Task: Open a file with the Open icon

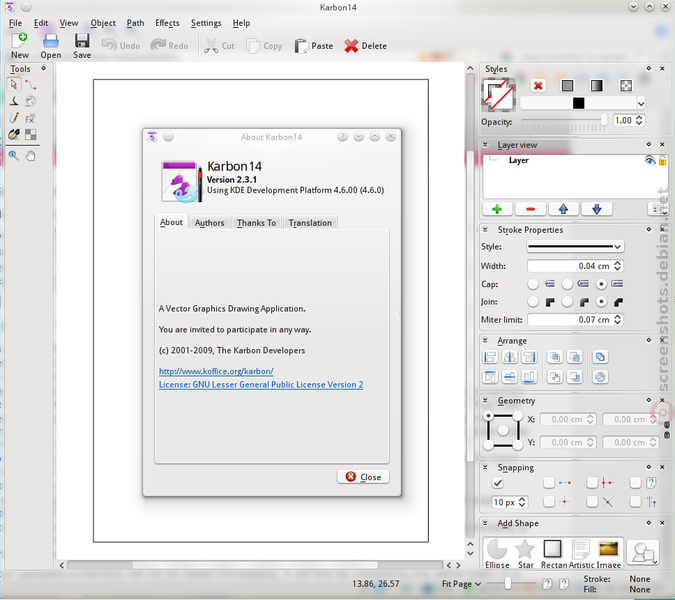Action: [x=51, y=46]
